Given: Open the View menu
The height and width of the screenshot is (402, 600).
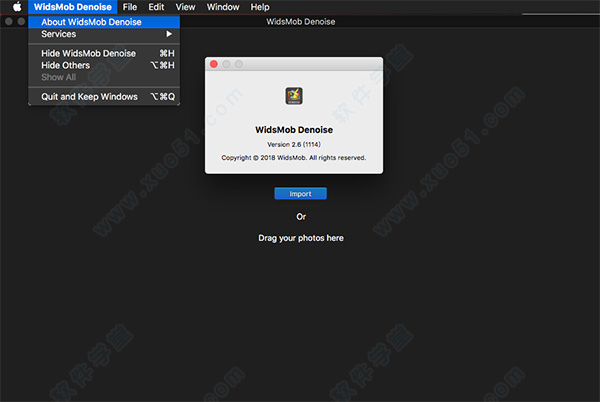Looking at the screenshot, I should 185,7.
